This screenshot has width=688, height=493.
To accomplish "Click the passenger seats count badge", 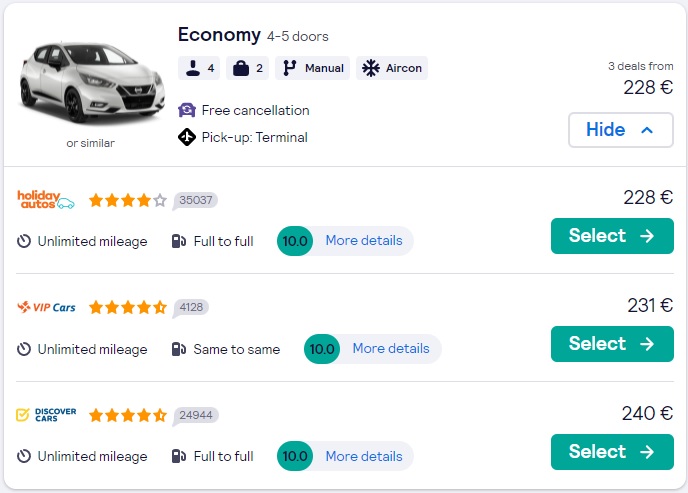I will point(199,68).
